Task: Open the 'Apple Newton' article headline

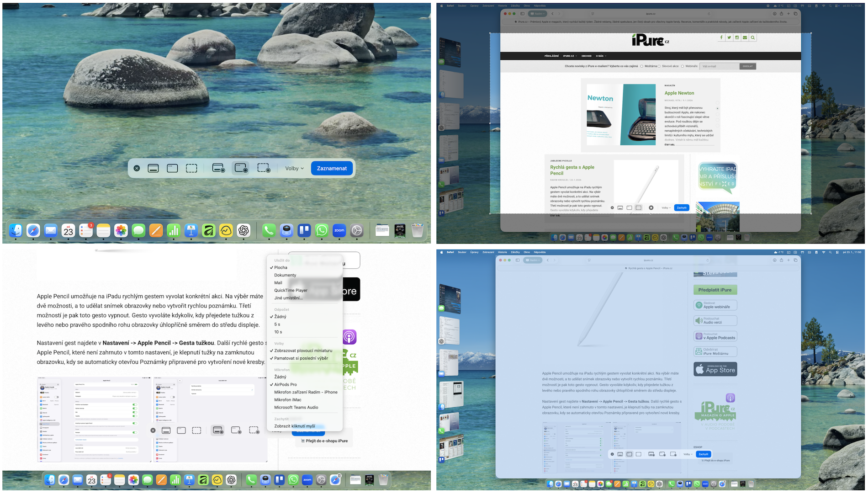Action: (x=679, y=93)
